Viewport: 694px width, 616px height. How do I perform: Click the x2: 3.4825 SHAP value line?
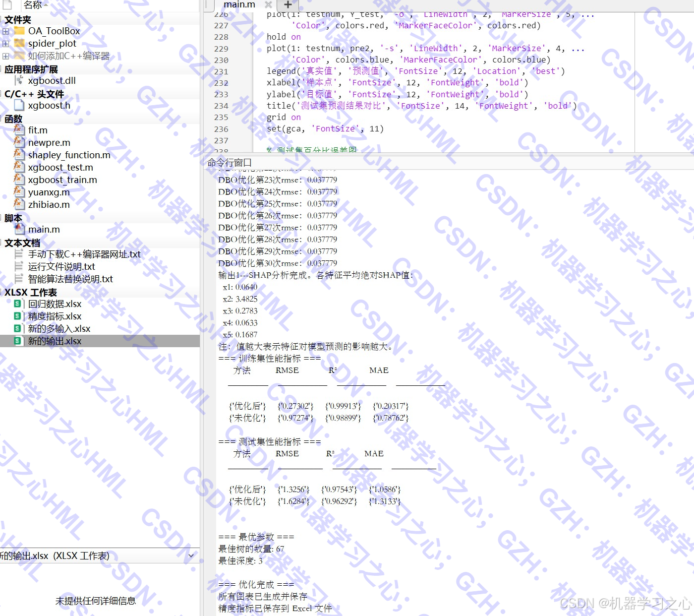(240, 299)
